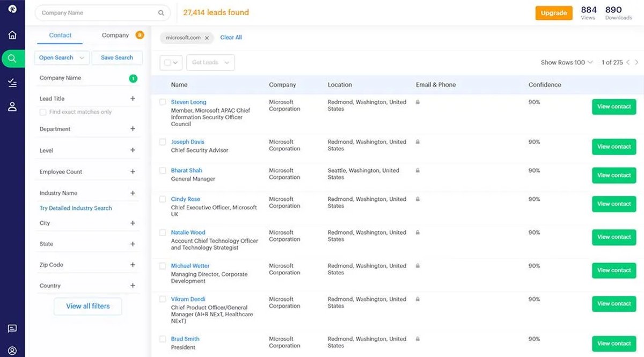Expand the Industry Name filter
Screen dimensions: 644x357
pos(133,193)
